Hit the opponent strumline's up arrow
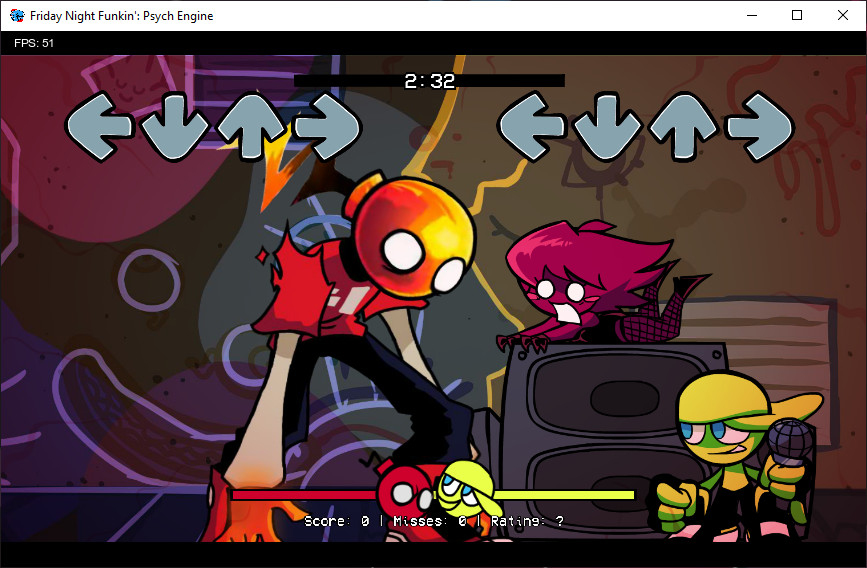Image resolution: width=867 pixels, height=568 pixels. [249, 127]
